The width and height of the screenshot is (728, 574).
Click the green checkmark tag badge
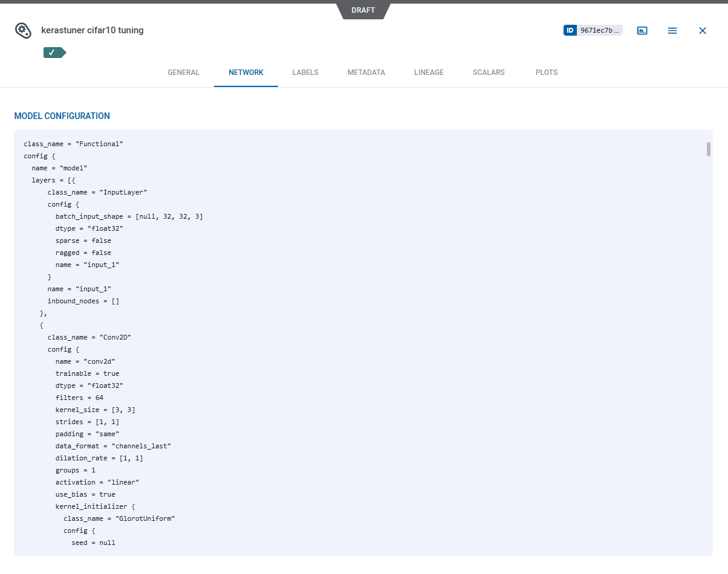click(54, 53)
